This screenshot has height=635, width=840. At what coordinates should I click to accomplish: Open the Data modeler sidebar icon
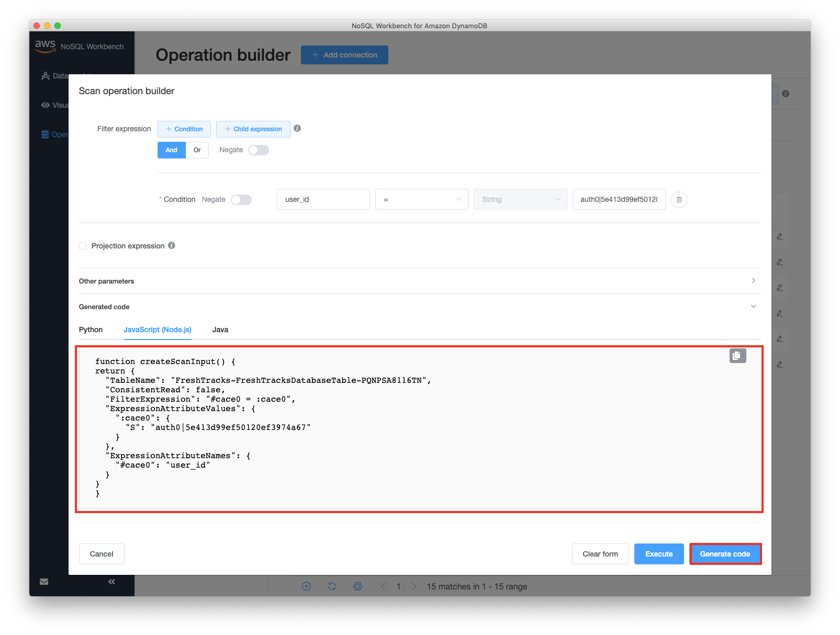point(45,76)
